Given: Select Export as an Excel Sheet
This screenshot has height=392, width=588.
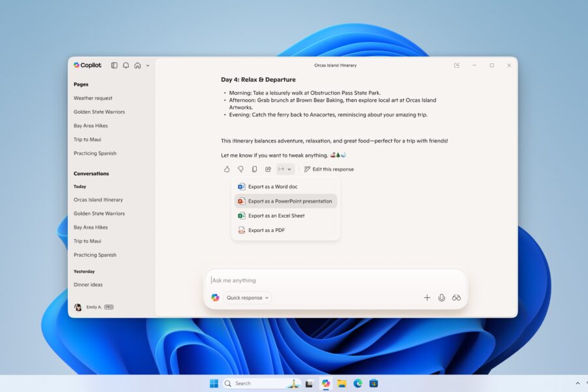Looking at the screenshot, I should point(276,216).
